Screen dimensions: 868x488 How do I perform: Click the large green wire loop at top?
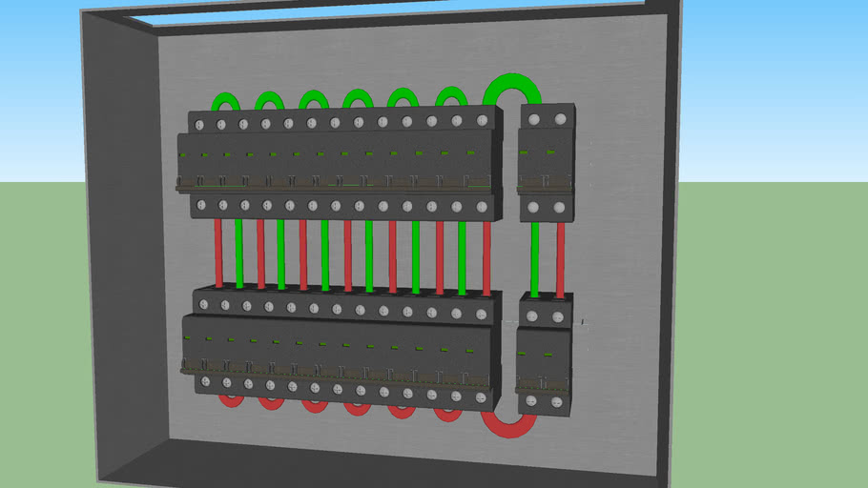[x=511, y=84]
